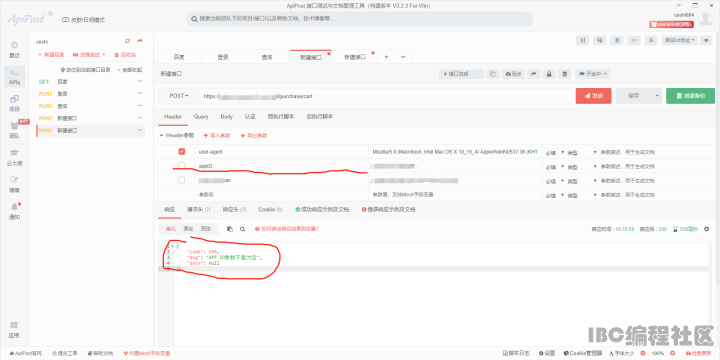720x360 pixels.
Task: Open the APIs sidebar section
Action: click(14, 77)
